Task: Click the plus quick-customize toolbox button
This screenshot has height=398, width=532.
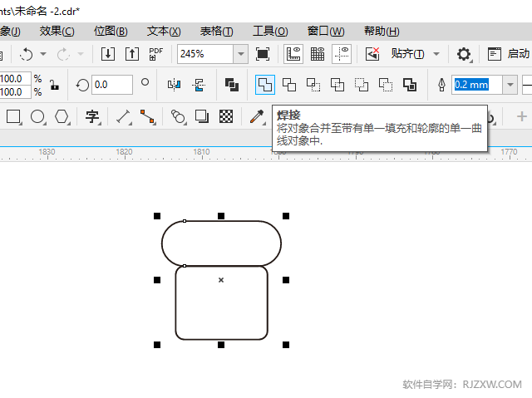Action: [x=521, y=116]
